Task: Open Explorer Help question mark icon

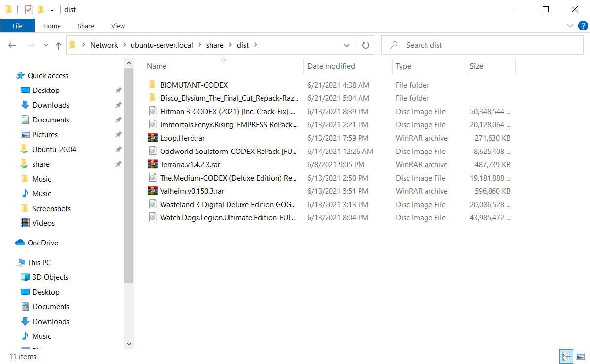Action: (583, 26)
